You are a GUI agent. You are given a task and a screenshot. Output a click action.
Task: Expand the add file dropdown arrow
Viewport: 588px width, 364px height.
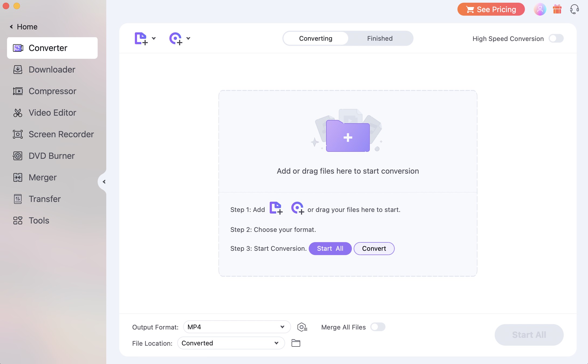[x=154, y=38]
